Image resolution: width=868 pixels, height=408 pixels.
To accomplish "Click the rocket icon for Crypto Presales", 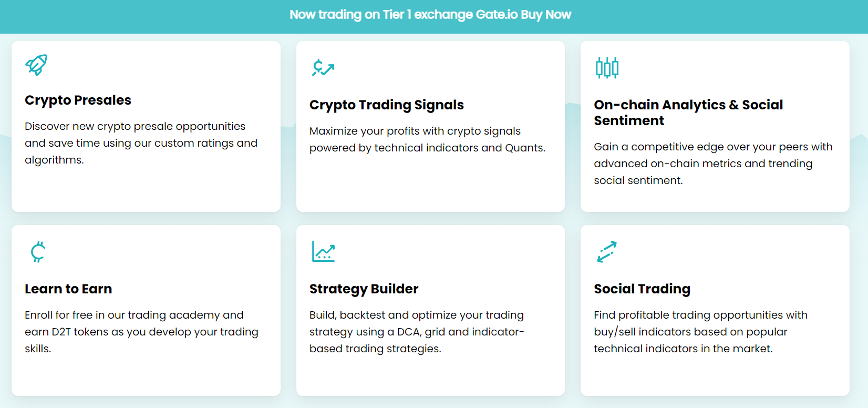I will (x=36, y=65).
